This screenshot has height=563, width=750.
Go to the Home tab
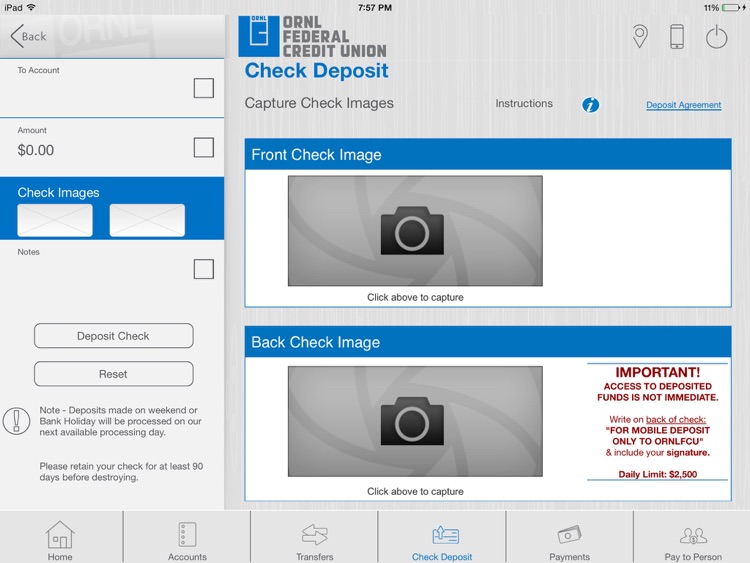pyautogui.click(x=60, y=541)
